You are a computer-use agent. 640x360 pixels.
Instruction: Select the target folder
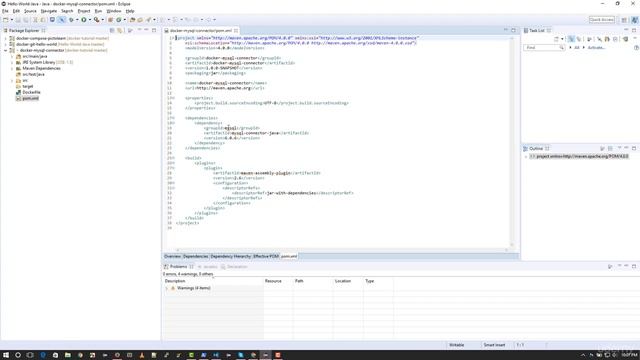point(27,86)
